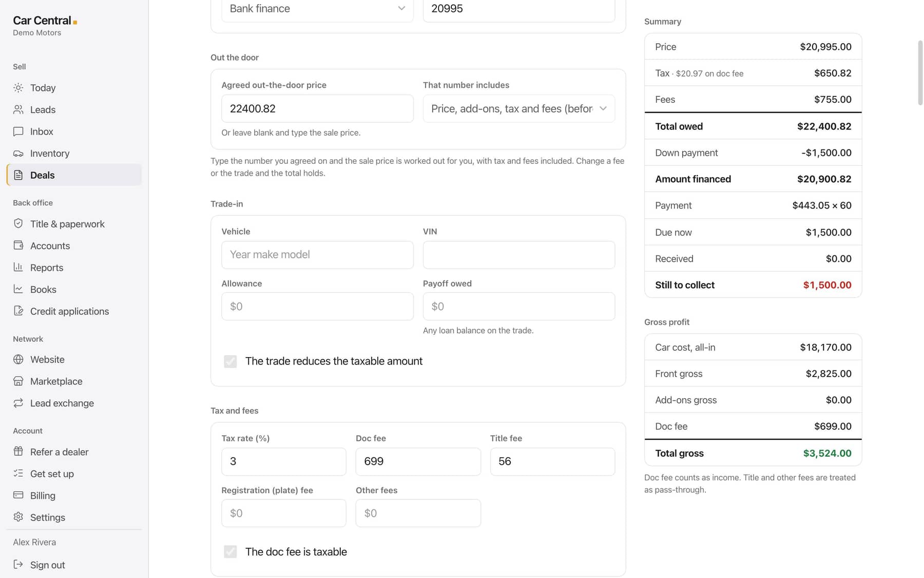Click the Deals document icon

pyautogui.click(x=18, y=175)
